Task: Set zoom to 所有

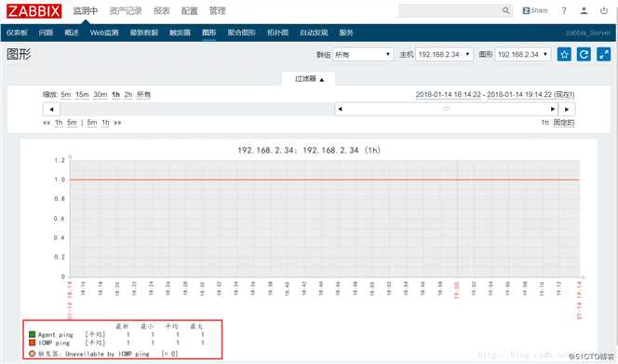Action: click(143, 95)
